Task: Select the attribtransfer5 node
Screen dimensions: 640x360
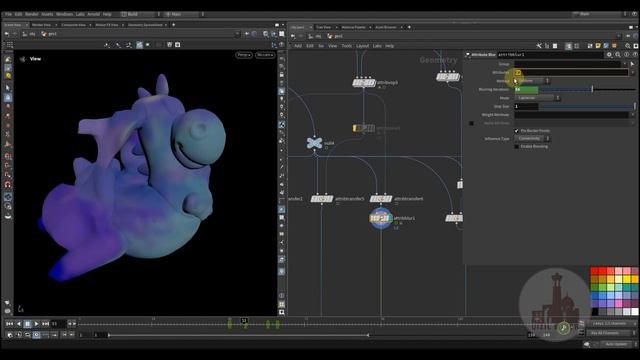Action: [x=322, y=199]
